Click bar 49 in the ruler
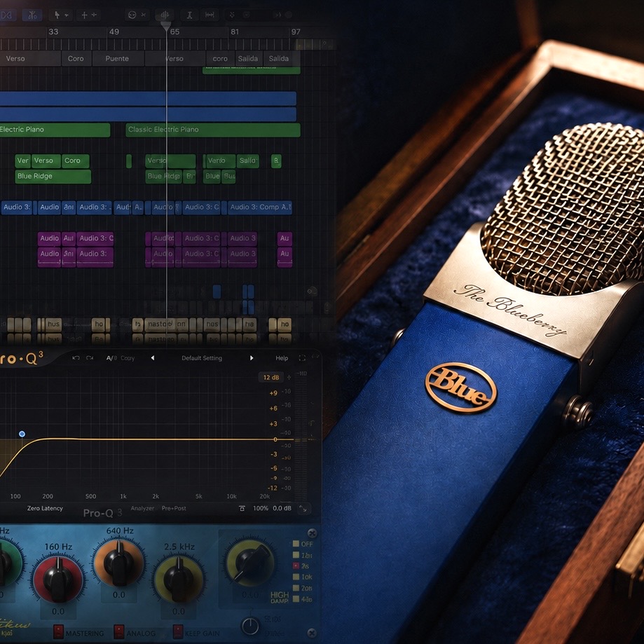The height and width of the screenshot is (644, 644). [114, 32]
